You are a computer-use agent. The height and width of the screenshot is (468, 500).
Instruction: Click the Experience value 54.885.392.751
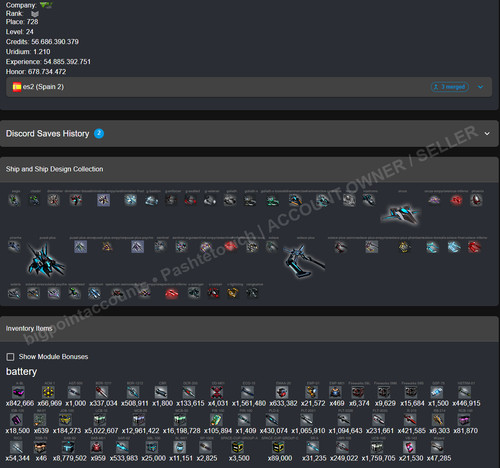(x=67, y=62)
